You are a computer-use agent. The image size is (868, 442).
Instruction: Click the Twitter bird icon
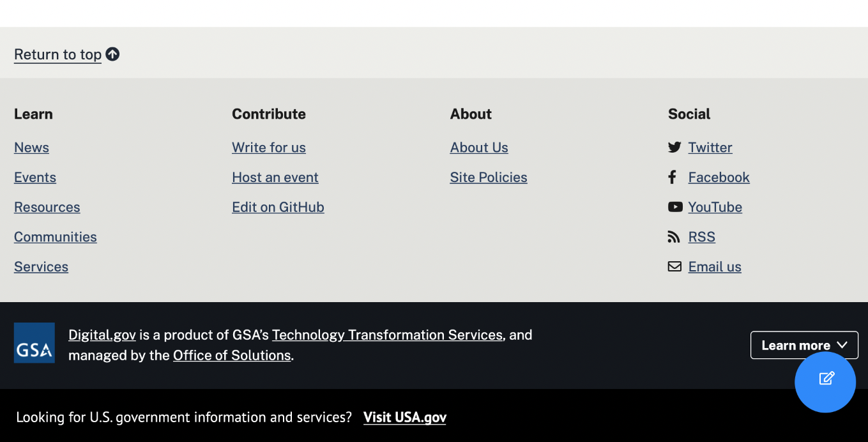pyautogui.click(x=674, y=147)
